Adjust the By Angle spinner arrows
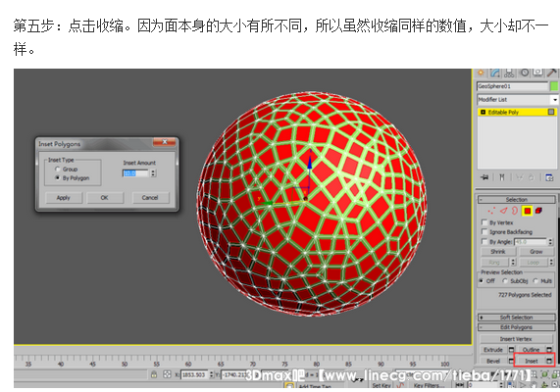The image size is (560, 392). click(550, 242)
